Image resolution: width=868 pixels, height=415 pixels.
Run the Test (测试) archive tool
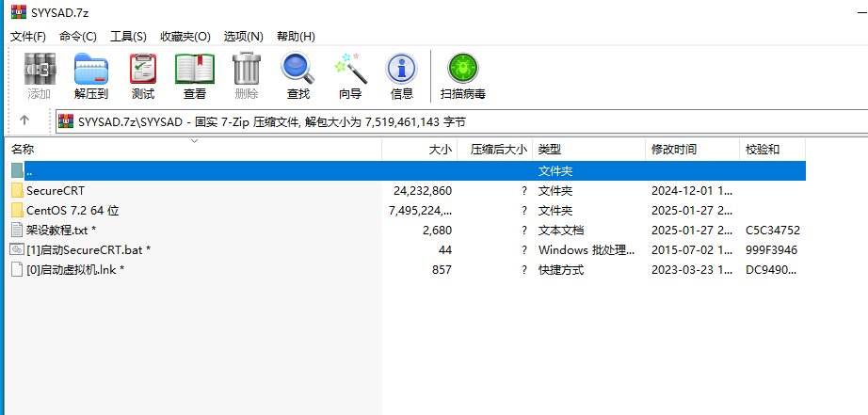(x=143, y=70)
